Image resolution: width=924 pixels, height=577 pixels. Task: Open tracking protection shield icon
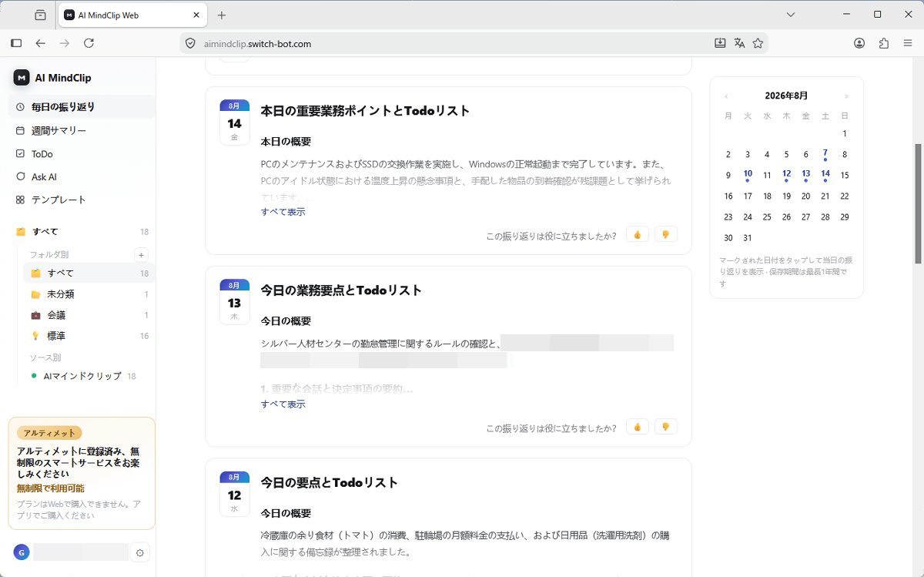[191, 43]
